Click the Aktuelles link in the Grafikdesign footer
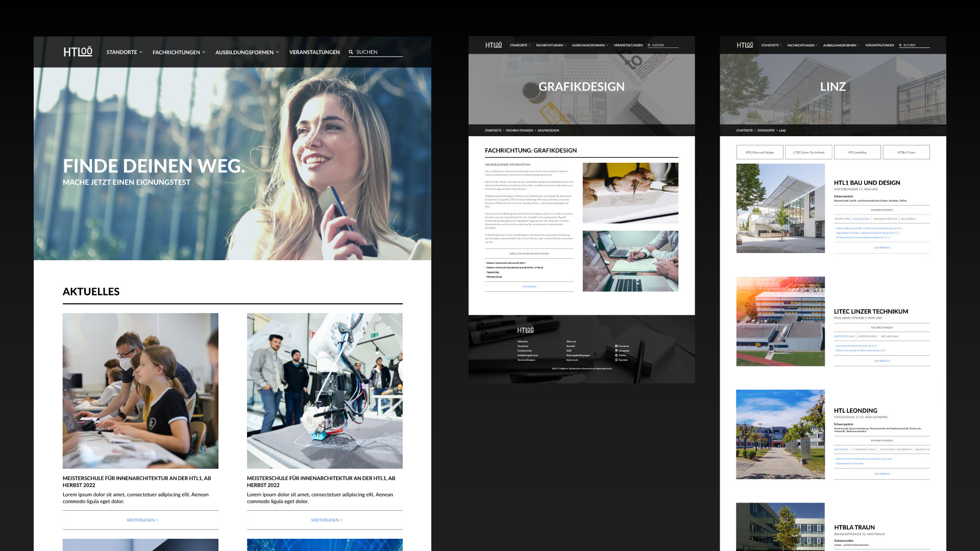This screenshot has height=551, width=980. [523, 341]
